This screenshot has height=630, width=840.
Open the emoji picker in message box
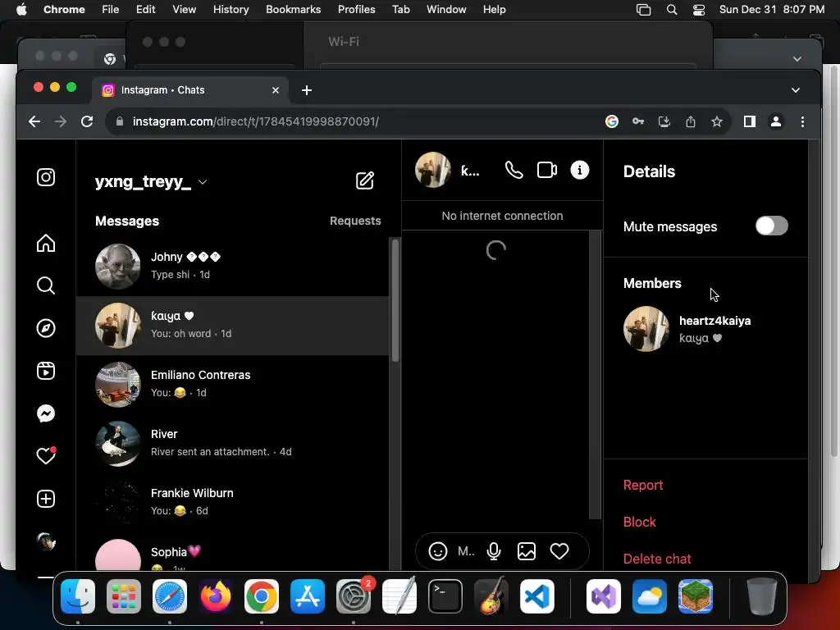pyautogui.click(x=438, y=551)
